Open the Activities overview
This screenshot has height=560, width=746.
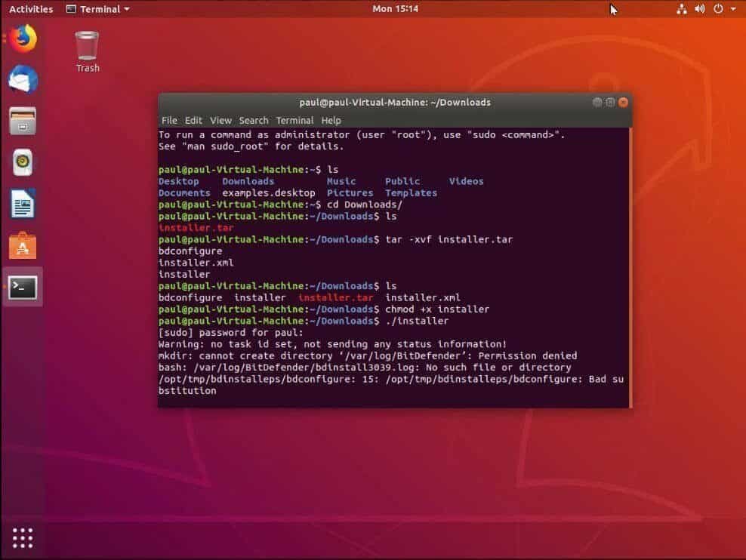pos(31,9)
